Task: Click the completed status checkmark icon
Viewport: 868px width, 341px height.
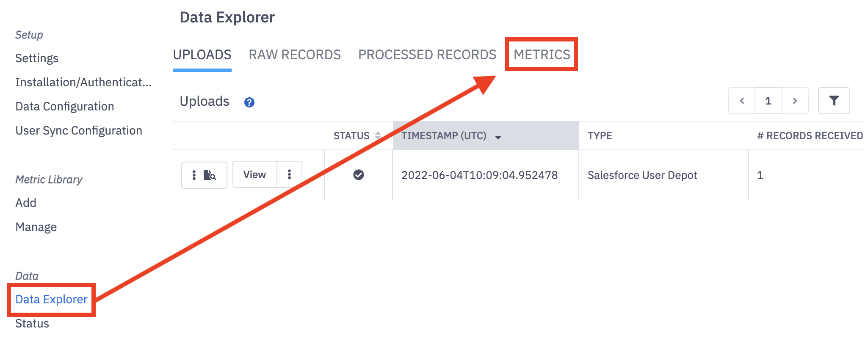Action: point(358,175)
